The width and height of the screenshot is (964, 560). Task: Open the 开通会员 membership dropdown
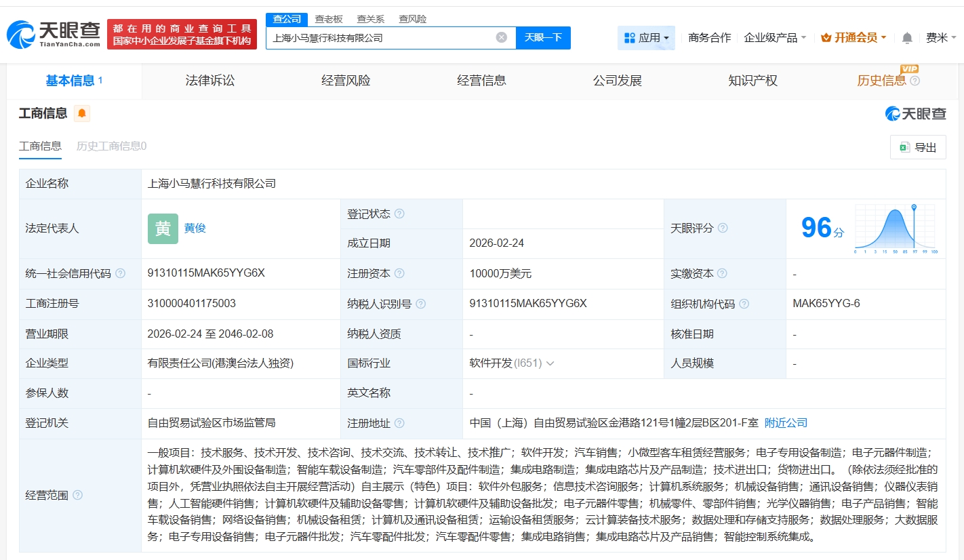[x=853, y=38]
